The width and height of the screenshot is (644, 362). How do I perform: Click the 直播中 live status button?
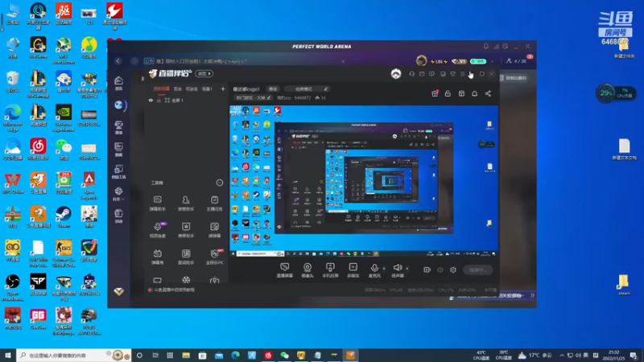477,269
